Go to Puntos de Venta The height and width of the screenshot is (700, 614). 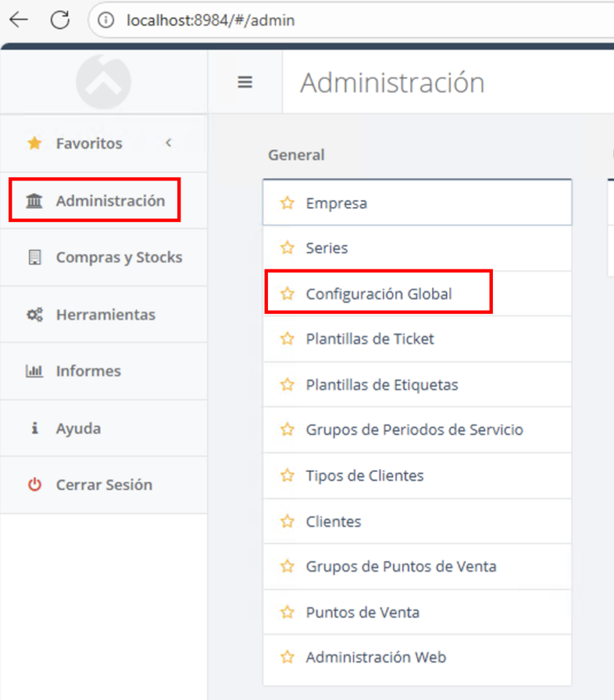coord(362,612)
